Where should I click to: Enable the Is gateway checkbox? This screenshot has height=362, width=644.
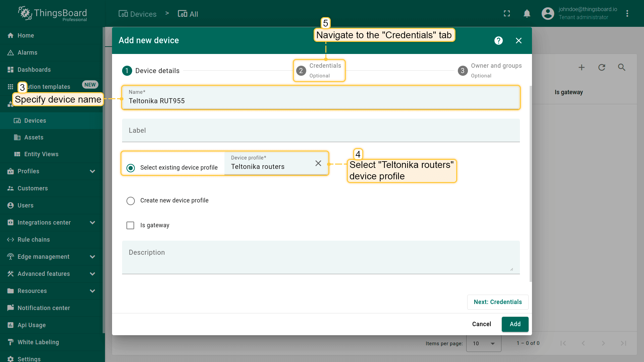coord(130,225)
